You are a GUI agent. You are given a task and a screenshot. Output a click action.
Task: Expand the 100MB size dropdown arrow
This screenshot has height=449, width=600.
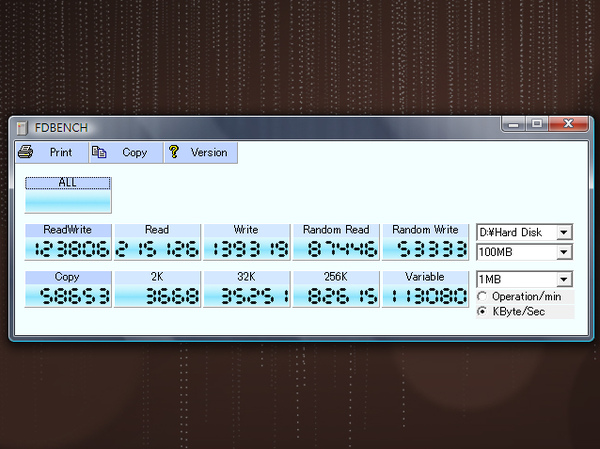[564, 252]
